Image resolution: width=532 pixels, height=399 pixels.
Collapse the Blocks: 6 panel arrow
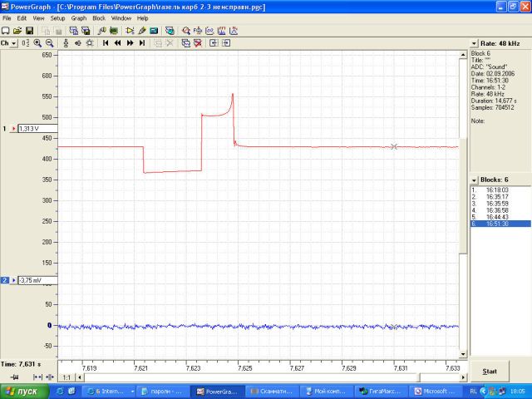click(x=474, y=180)
